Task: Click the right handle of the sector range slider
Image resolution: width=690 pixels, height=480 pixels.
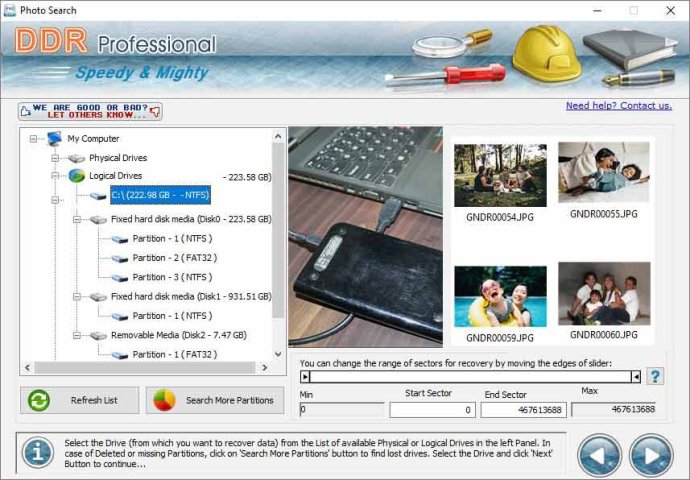Action: coord(635,377)
